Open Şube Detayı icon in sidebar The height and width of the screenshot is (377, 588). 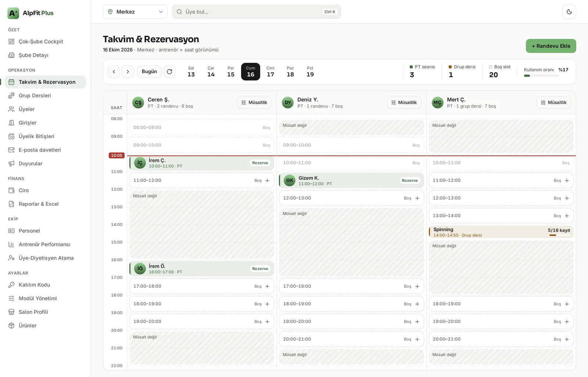click(x=11, y=55)
